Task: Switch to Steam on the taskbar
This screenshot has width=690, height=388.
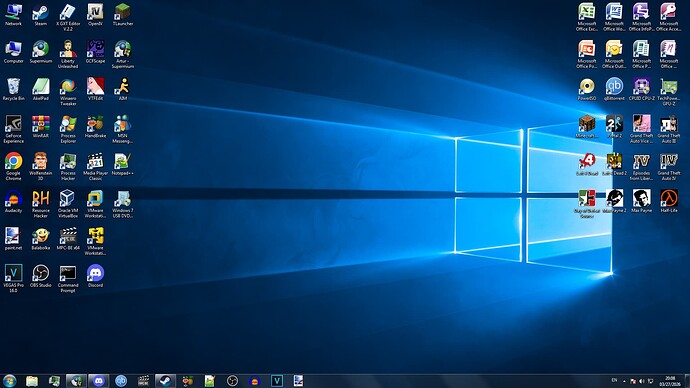Action: (165, 381)
